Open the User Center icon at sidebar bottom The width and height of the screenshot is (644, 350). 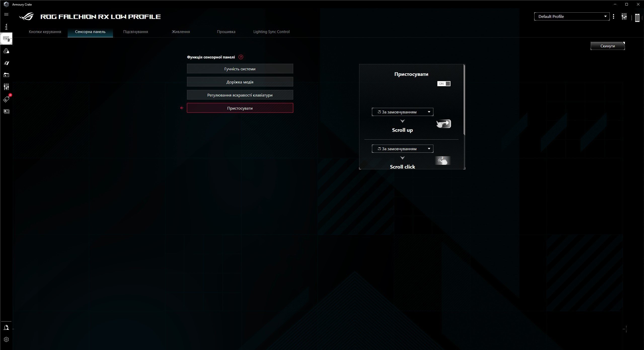6,327
